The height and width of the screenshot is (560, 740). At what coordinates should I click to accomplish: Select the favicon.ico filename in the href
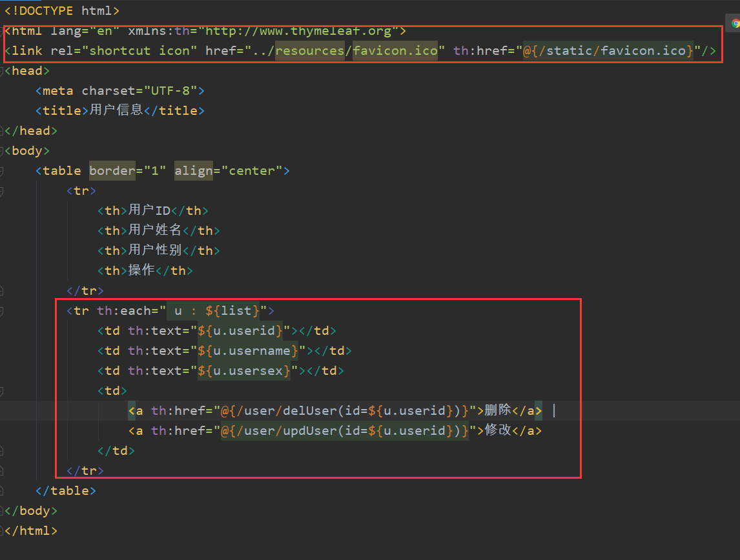395,50
